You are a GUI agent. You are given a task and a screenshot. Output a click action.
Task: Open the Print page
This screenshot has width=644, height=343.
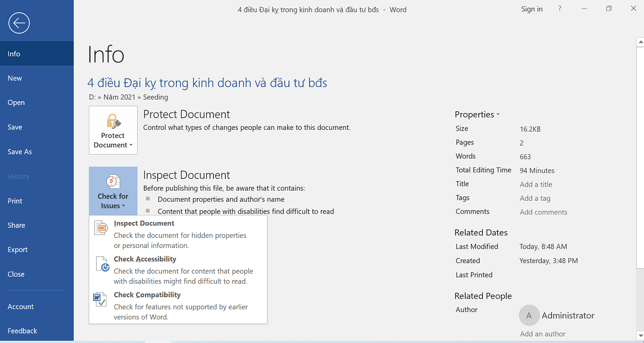[37, 201]
